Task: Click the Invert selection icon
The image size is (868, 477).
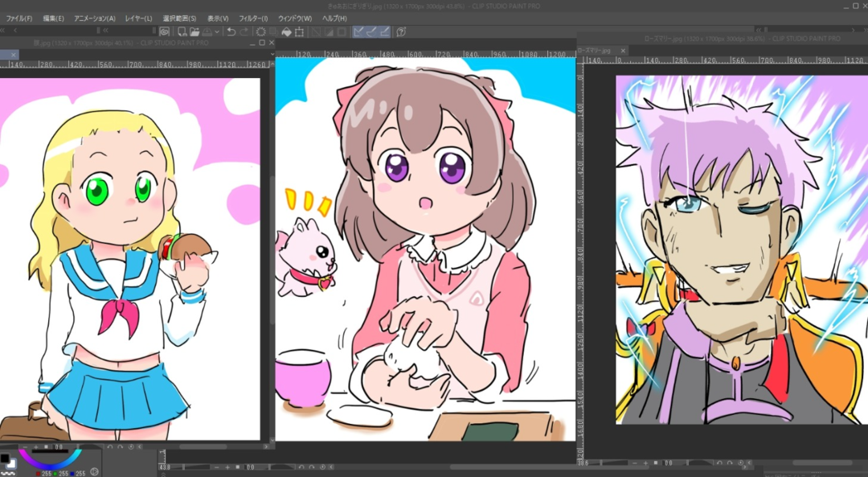Action: [x=329, y=31]
